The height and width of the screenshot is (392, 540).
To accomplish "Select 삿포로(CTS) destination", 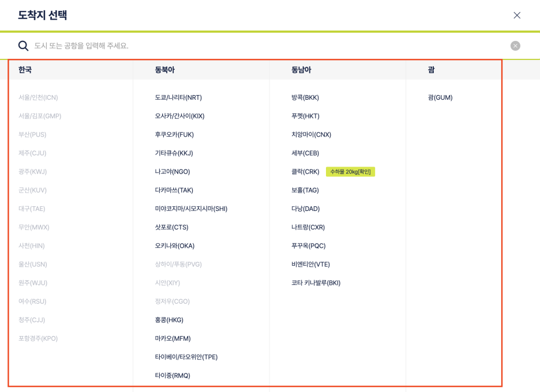I will point(171,228).
